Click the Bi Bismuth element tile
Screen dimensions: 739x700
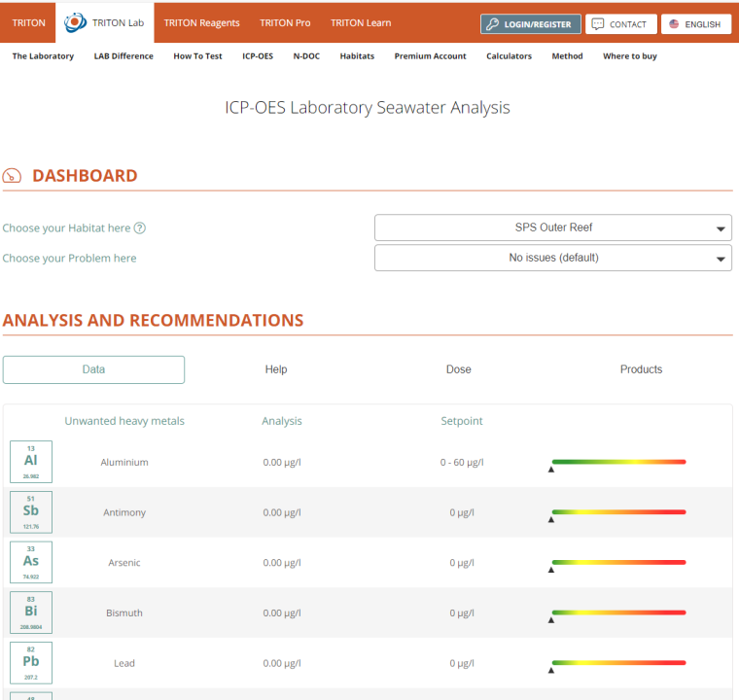click(x=31, y=612)
